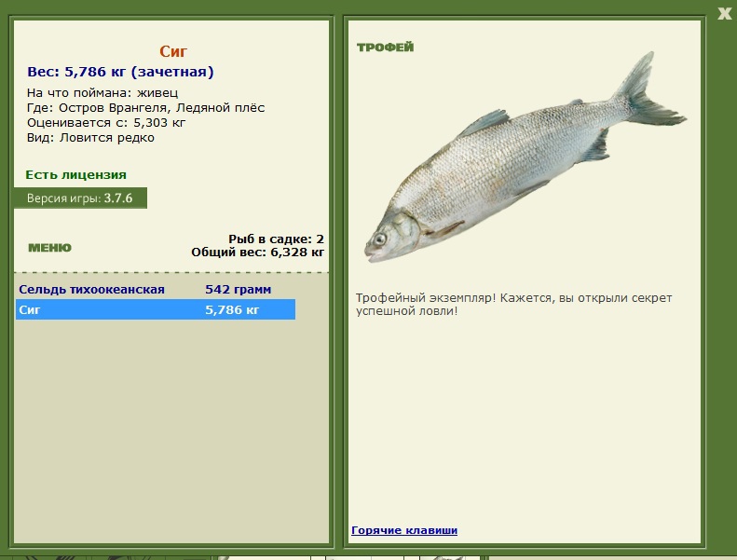
Task: Click the 542 грамм weight value
Action: coord(238,289)
